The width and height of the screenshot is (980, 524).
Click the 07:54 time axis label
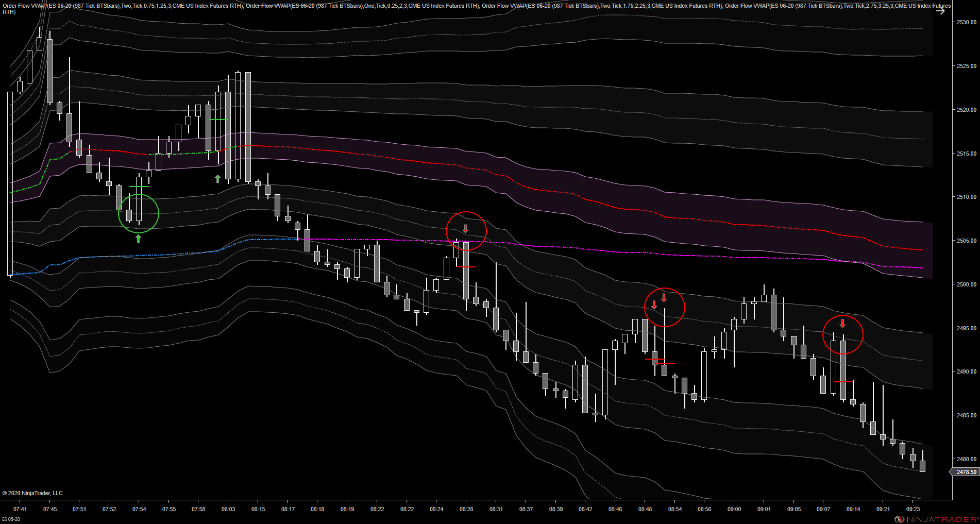pos(139,509)
